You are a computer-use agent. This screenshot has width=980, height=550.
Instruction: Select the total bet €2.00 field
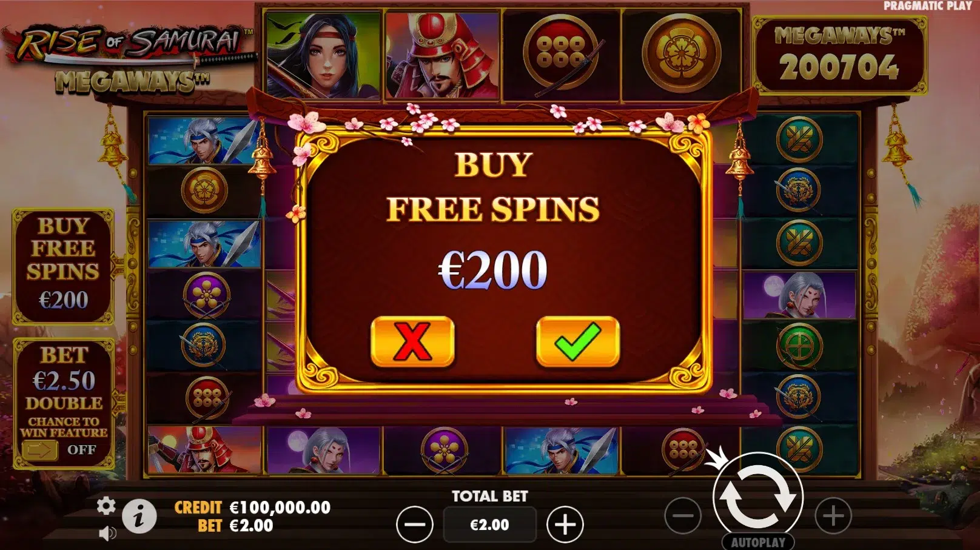pyautogui.click(x=490, y=525)
